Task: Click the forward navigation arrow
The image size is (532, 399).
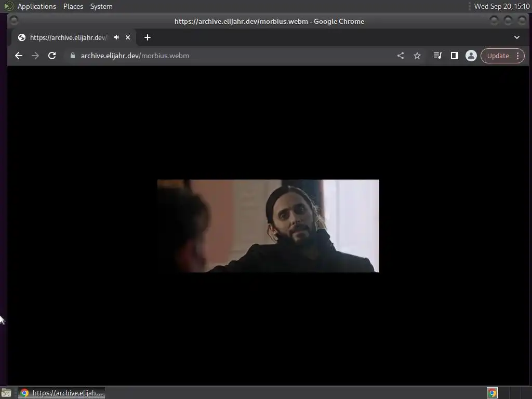Action: pyautogui.click(x=35, y=56)
